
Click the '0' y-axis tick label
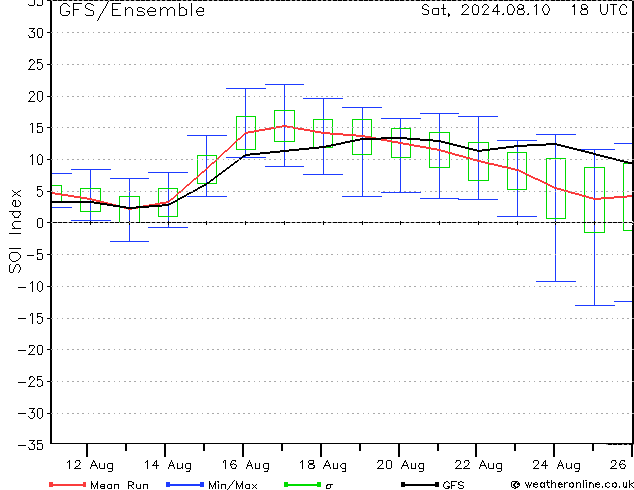40,223
